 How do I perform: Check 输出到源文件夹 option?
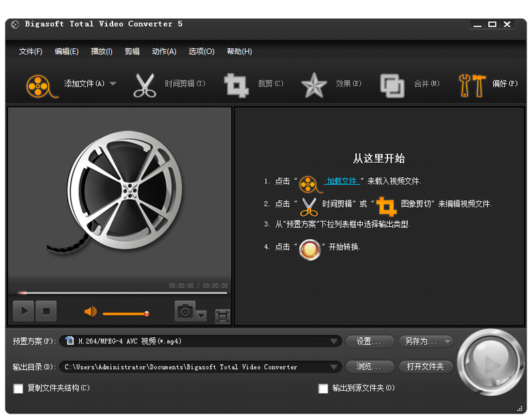pos(323,389)
